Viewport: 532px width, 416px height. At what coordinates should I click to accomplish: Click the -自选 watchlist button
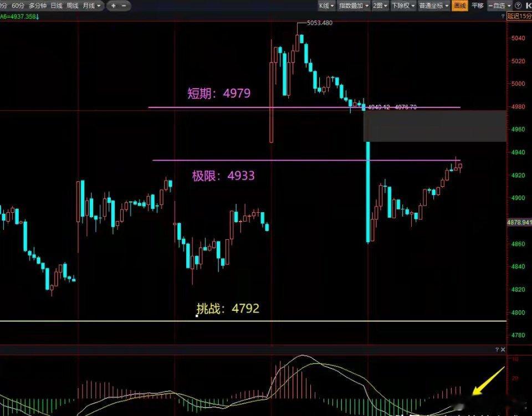pos(500,6)
